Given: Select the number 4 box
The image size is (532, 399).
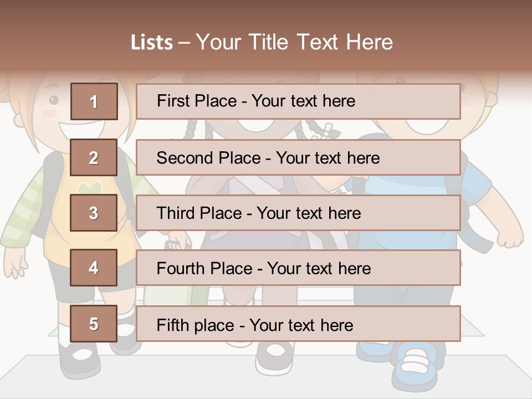Looking at the screenshot, I should (94, 268).
